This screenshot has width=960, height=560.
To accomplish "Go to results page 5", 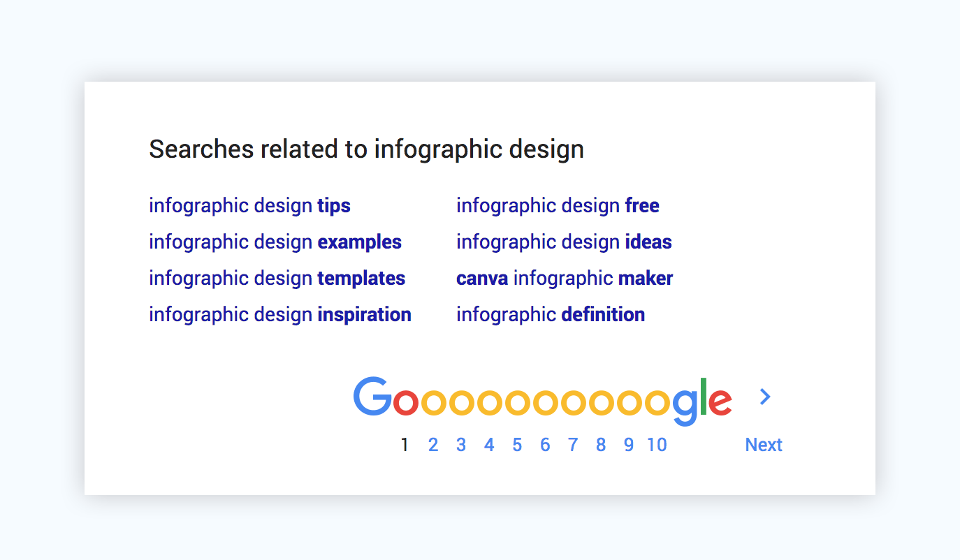I will [517, 445].
